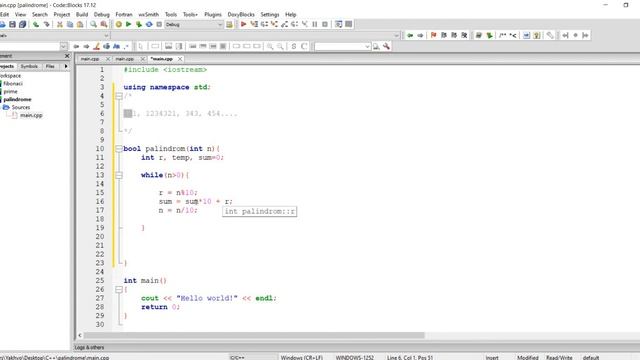
Task: Switch to the first main.cpp editor tab
Action: tap(90, 59)
